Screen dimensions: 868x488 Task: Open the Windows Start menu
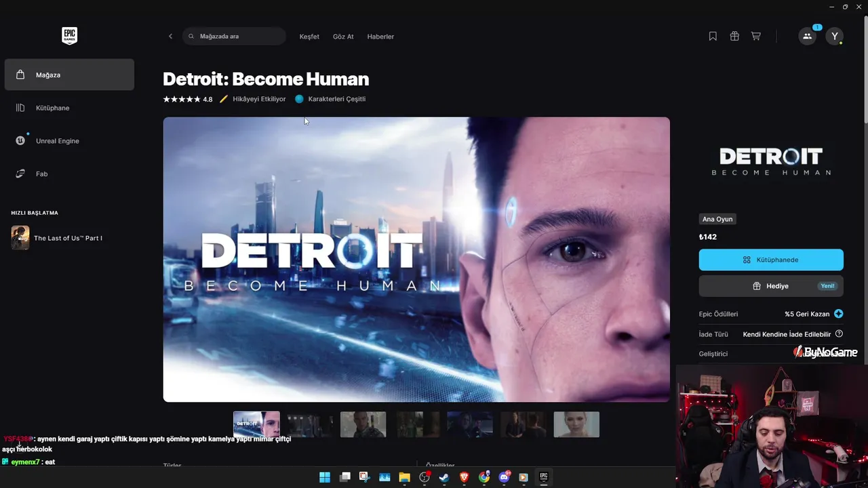325,477
